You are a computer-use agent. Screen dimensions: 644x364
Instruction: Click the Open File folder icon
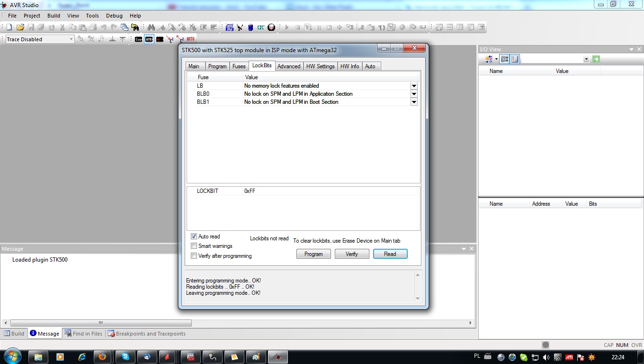click(x=20, y=27)
